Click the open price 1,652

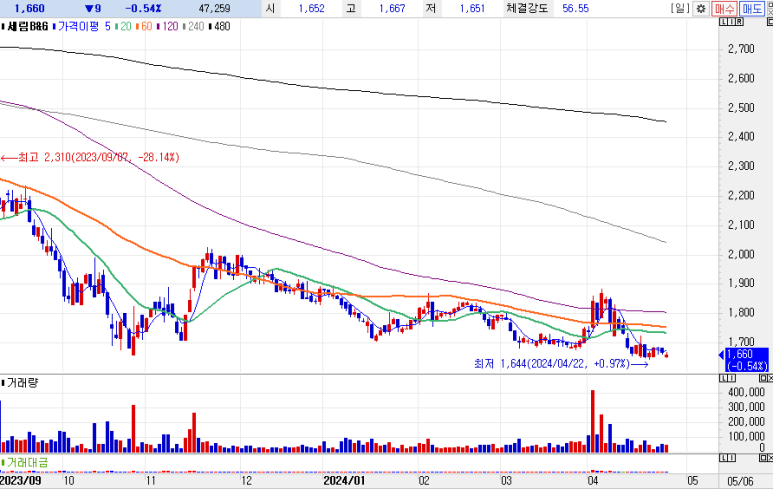pos(312,8)
